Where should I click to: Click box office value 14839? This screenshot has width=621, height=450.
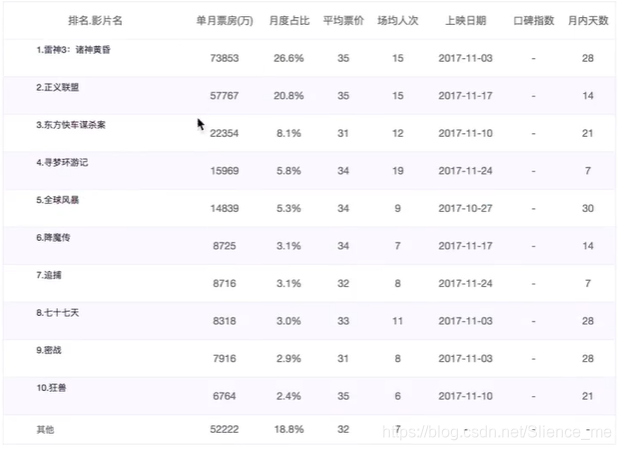225,208
